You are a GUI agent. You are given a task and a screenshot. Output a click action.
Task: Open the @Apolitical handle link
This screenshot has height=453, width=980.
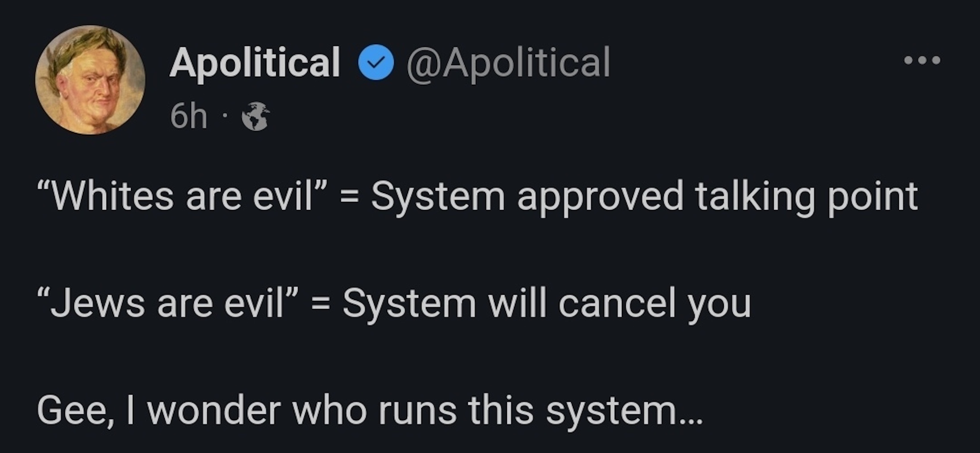[508, 62]
